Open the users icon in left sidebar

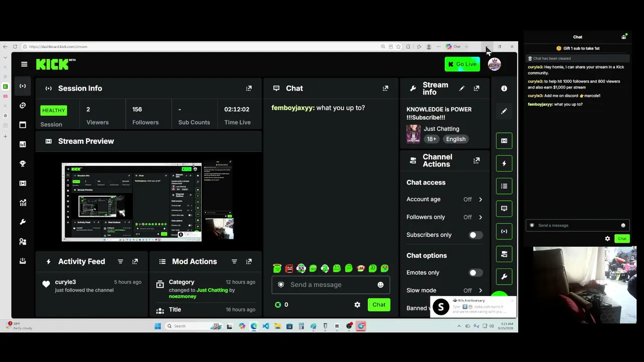click(23, 242)
